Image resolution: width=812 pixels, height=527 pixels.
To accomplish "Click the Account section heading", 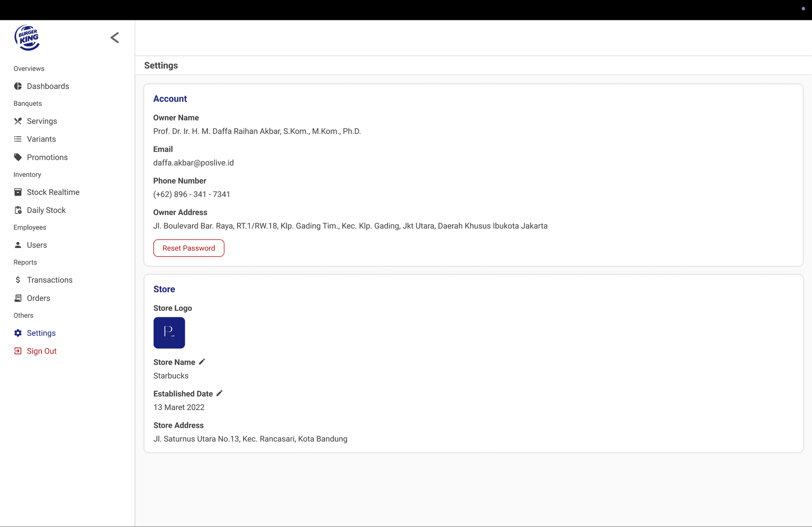I will pos(170,99).
